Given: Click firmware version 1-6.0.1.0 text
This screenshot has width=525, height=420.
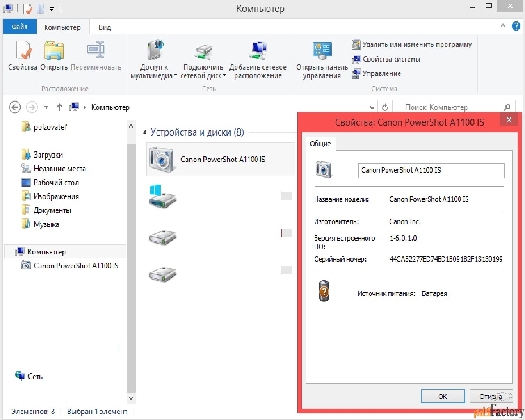Looking at the screenshot, I should (403, 238).
